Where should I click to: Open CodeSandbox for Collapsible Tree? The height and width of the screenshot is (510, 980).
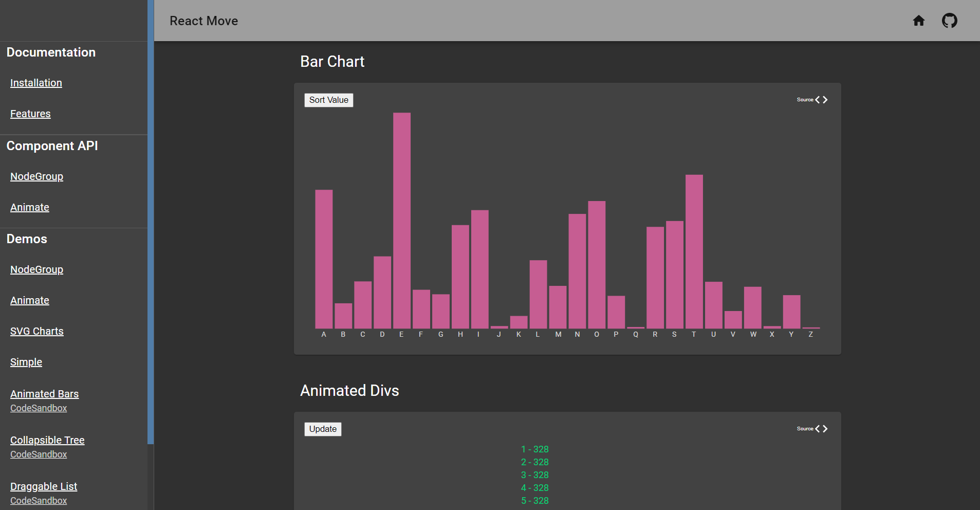coord(39,454)
